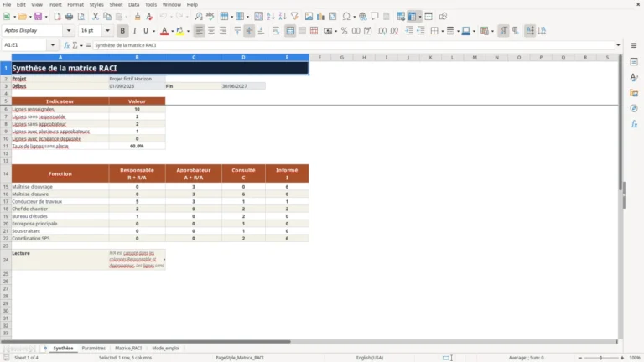
Task: Open the background color dropdown arrow
Action: (x=188, y=31)
